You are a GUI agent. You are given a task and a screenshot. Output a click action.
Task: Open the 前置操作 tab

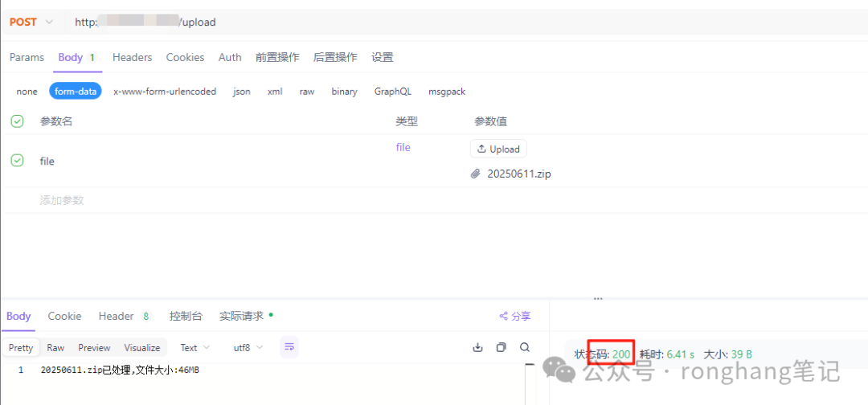click(x=277, y=57)
